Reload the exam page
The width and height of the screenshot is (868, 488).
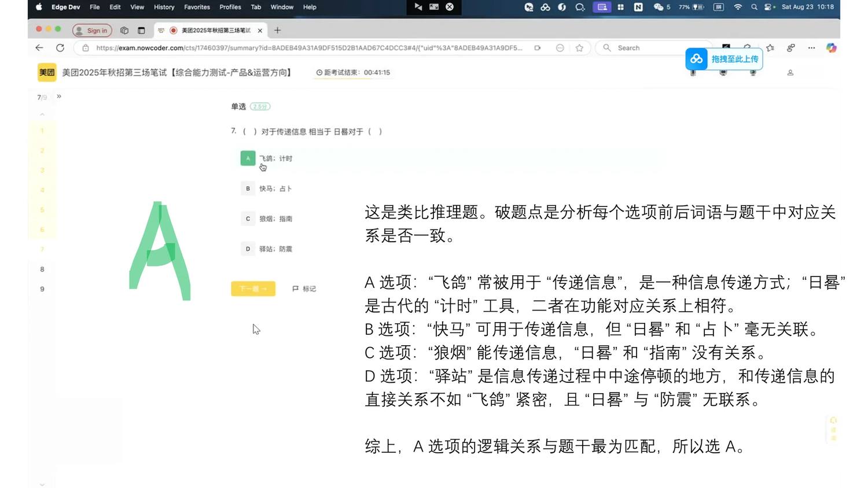(x=60, y=48)
